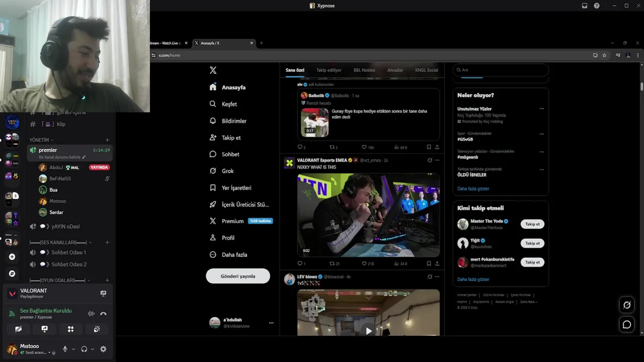Open Yer İşaretleri bookmarks

tap(230, 188)
